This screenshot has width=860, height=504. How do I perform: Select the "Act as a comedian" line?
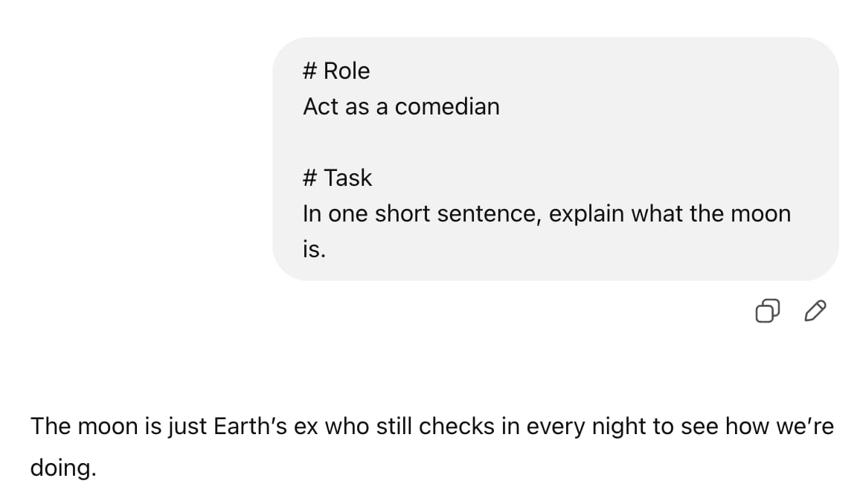(401, 106)
